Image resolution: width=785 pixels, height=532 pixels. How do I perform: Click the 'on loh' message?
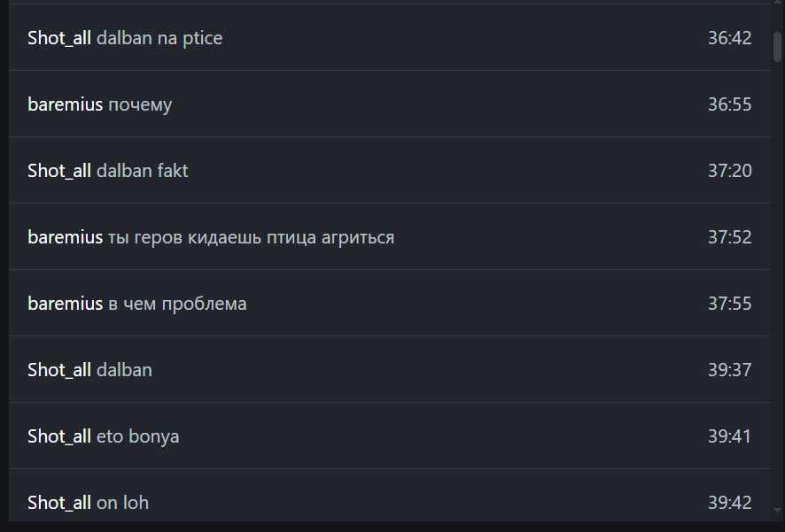122,503
